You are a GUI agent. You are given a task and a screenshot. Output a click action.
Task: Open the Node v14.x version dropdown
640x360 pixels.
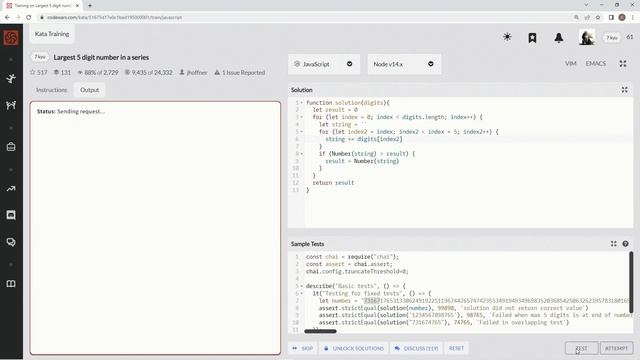click(x=404, y=64)
